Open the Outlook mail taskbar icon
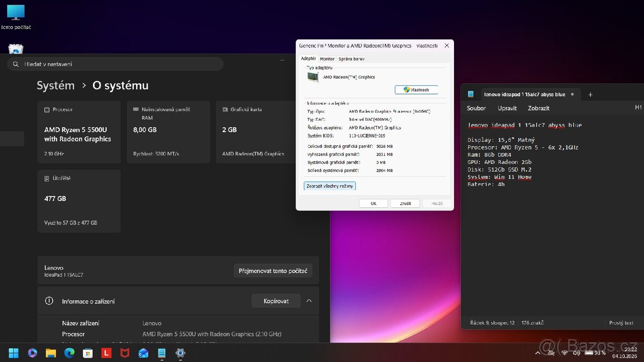Screen dimensions: 644x362 tap(143, 353)
